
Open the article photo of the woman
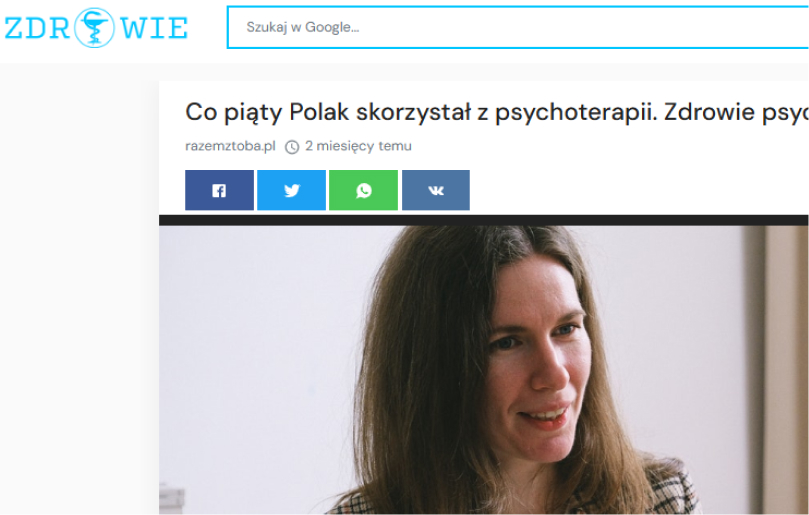point(483,369)
